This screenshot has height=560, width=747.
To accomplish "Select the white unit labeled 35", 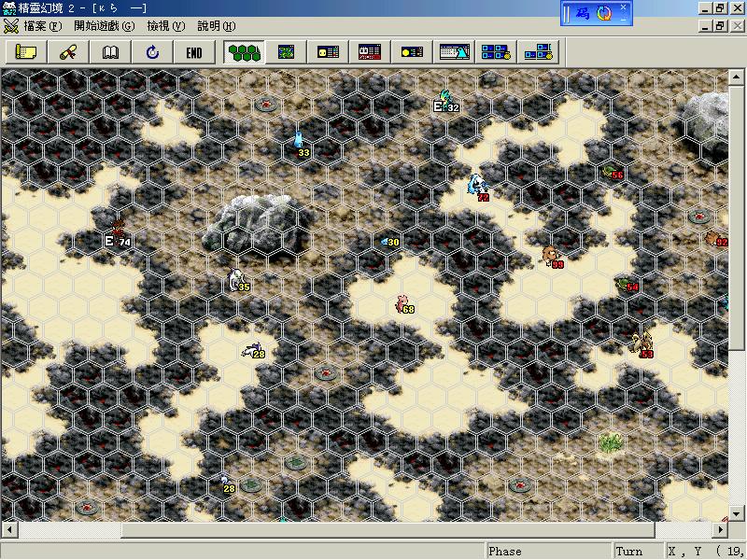I will pos(238,281).
